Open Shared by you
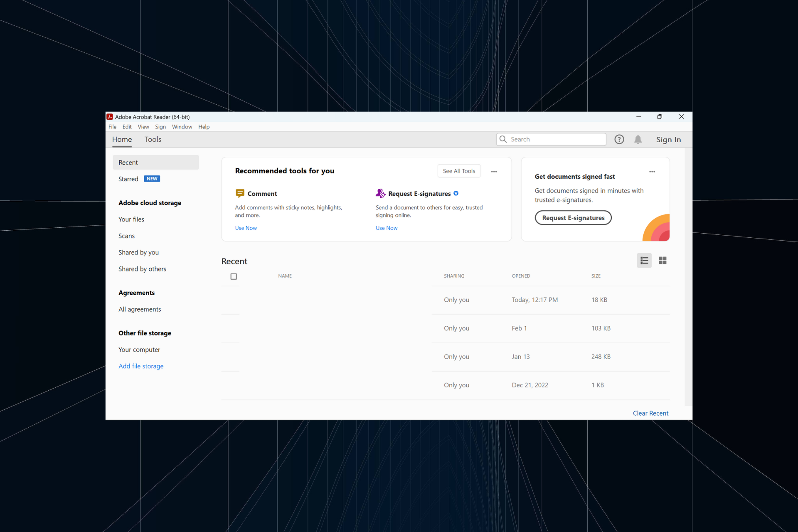 (x=138, y=253)
